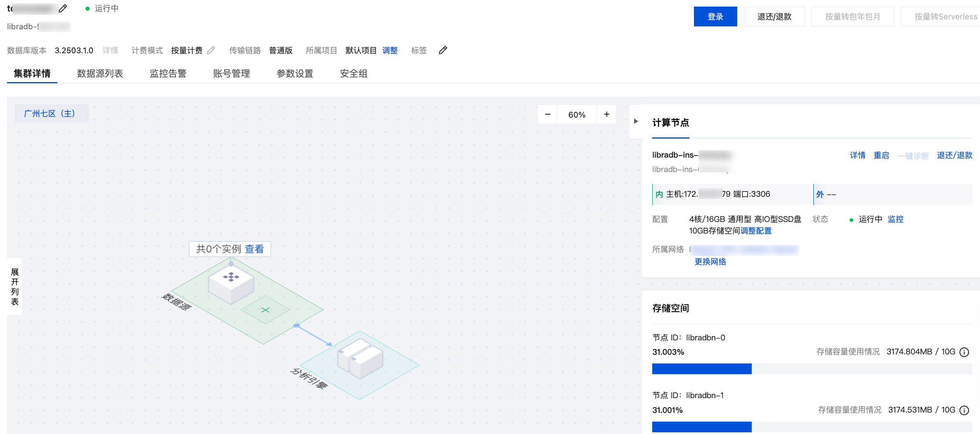Click the pencil icon beside cluster name
The image size is (980, 434).
click(63, 8)
